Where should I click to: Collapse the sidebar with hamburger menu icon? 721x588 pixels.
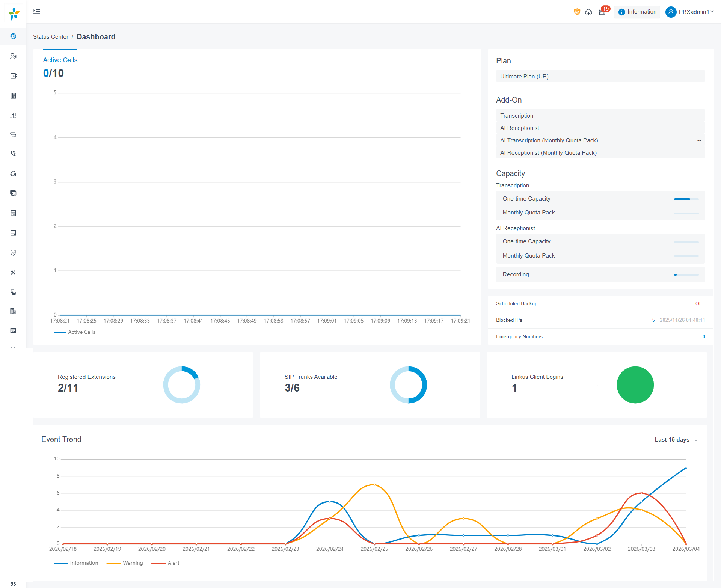[x=37, y=11]
